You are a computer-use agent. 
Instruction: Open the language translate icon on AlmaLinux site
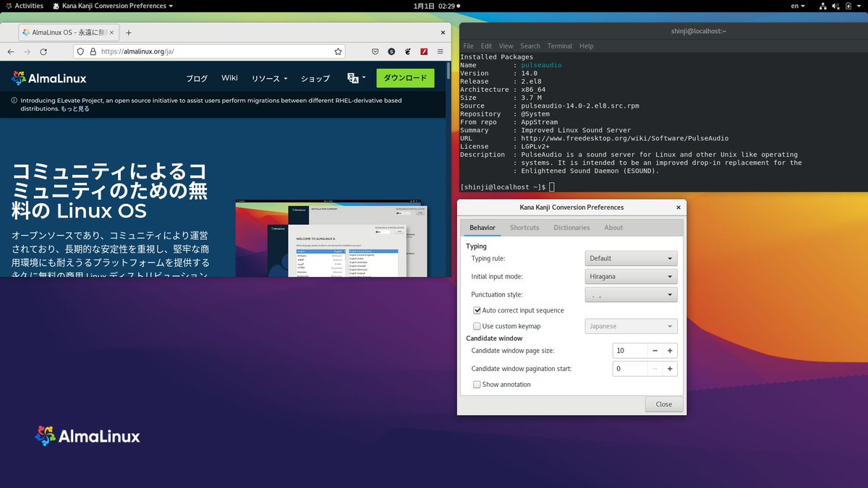(x=356, y=78)
